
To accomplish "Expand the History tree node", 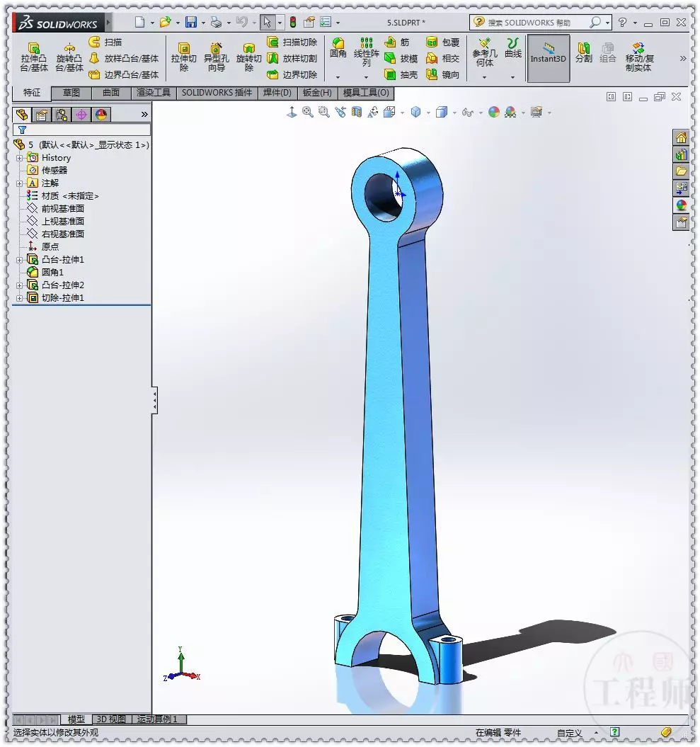I will point(20,158).
